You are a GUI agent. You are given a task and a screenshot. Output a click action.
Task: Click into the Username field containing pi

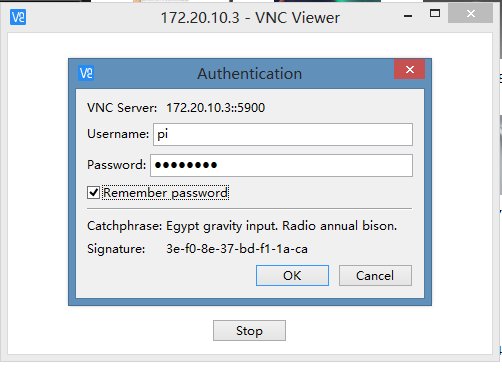(x=283, y=134)
